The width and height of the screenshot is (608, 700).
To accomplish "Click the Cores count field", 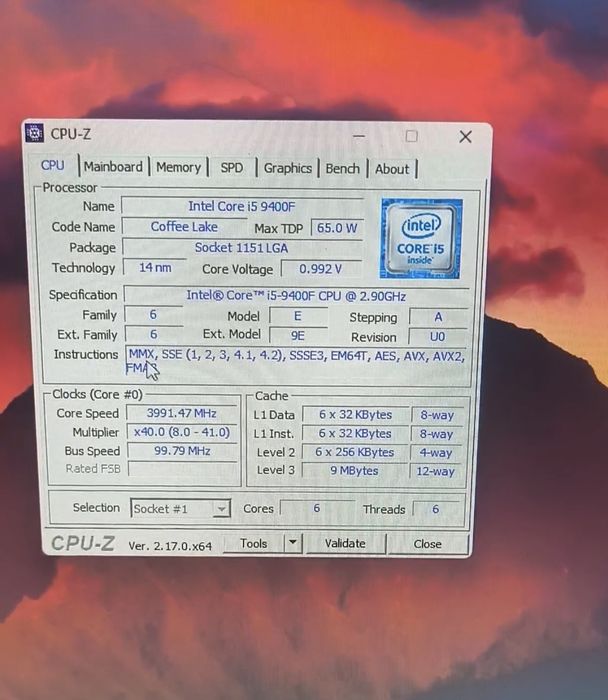I will click(317, 508).
